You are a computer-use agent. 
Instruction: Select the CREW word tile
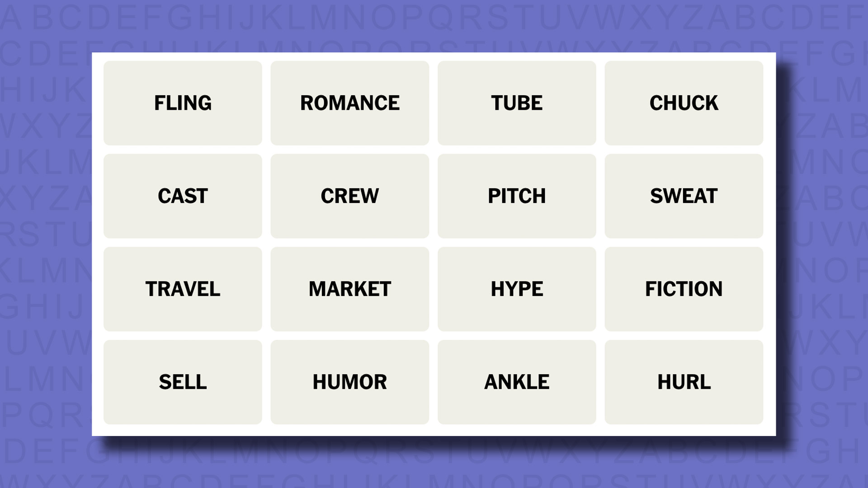pyautogui.click(x=350, y=196)
